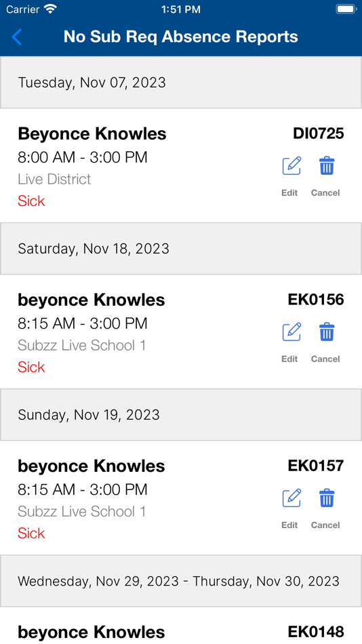Tap the Sunday, Nov 19, 2023 header
Viewport: 362px width, 644px height.
tap(181, 415)
